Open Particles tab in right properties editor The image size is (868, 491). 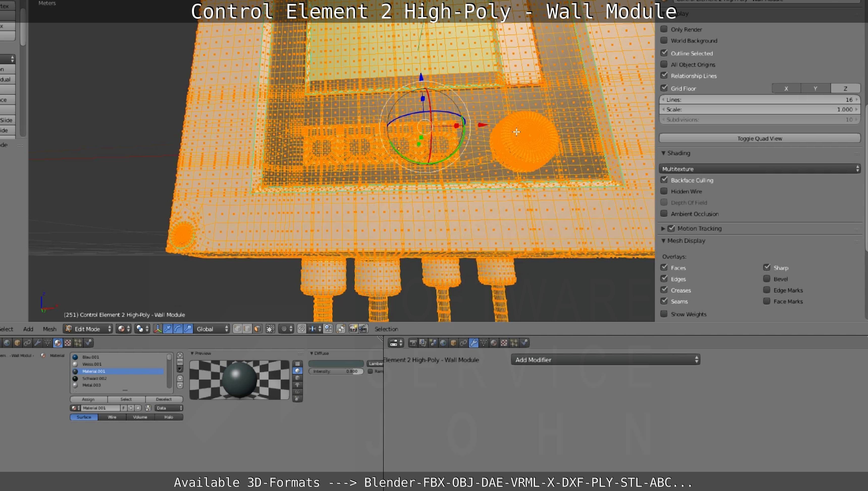(514, 343)
